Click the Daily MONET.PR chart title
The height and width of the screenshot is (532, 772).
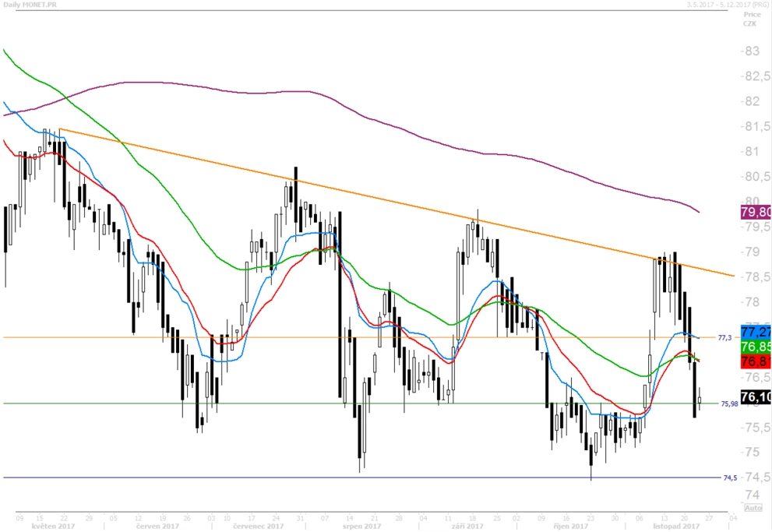(x=30, y=5)
